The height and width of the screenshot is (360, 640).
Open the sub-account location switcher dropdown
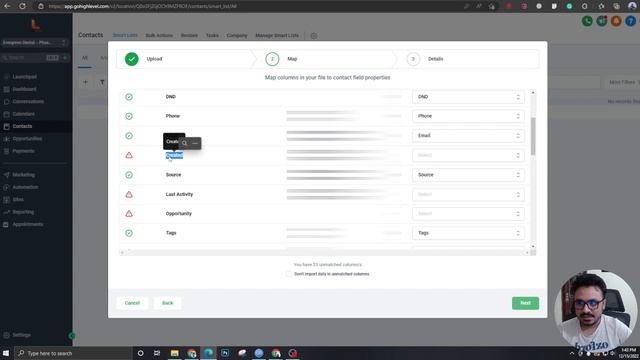click(x=35, y=42)
